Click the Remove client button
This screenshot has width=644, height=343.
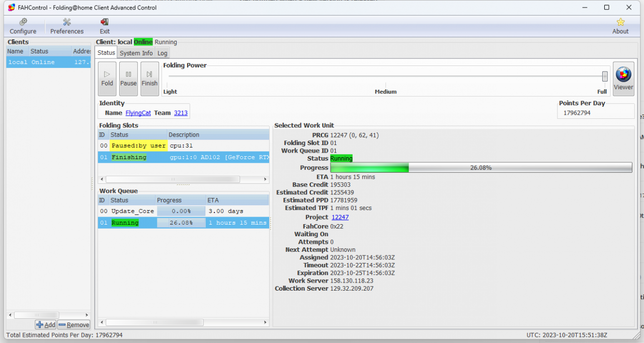(73, 325)
